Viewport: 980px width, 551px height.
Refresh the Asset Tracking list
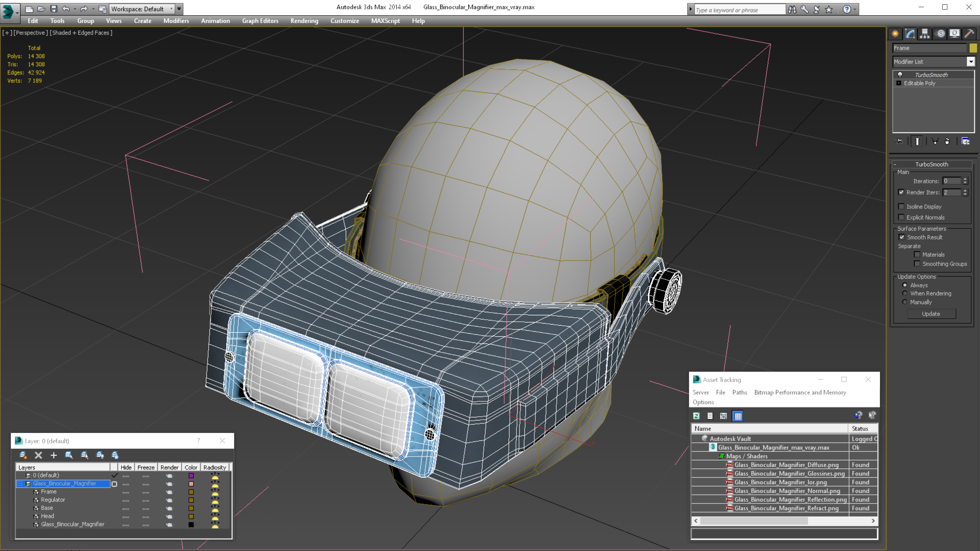click(x=696, y=416)
